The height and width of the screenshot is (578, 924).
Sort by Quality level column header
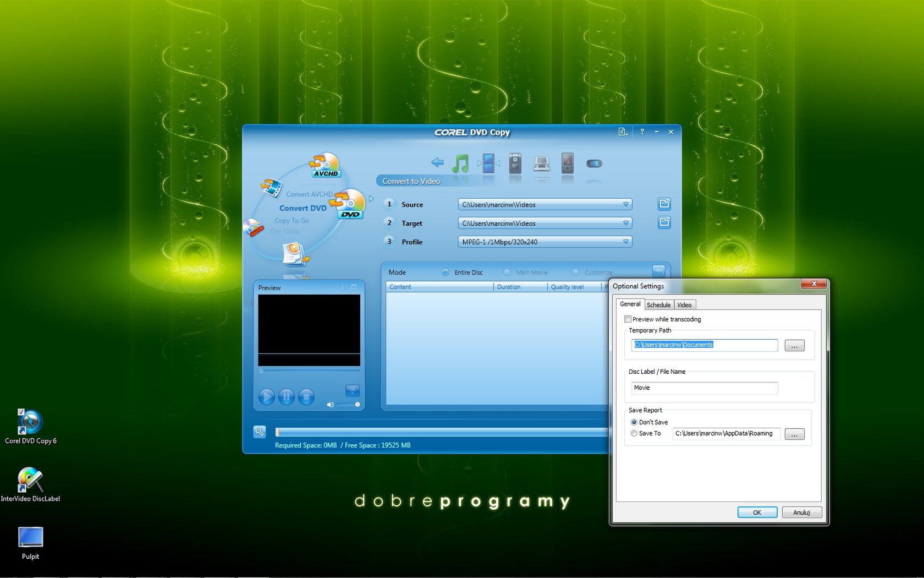coord(575,287)
